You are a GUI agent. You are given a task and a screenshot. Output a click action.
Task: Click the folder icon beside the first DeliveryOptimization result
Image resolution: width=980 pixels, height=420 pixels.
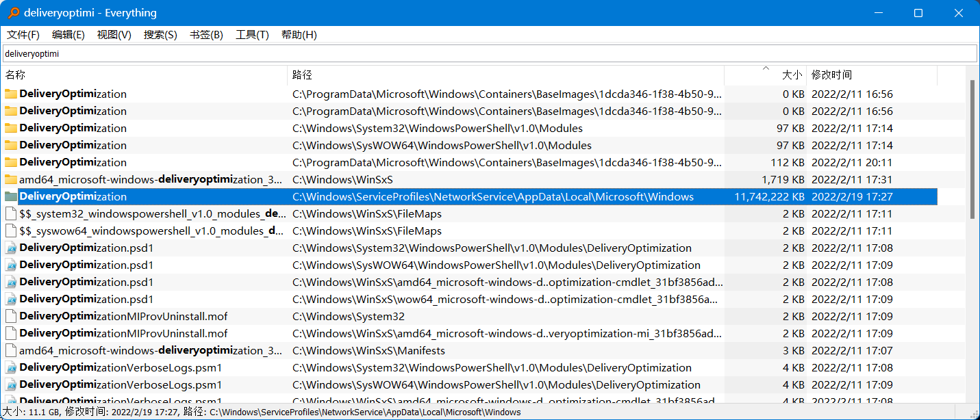12,94
